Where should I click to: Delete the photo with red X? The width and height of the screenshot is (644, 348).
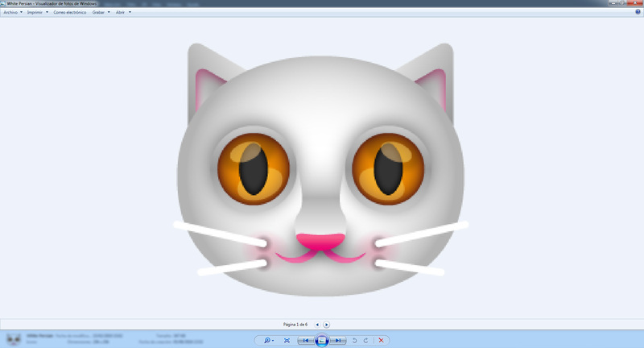pyautogui.click(x=381, y=340)
